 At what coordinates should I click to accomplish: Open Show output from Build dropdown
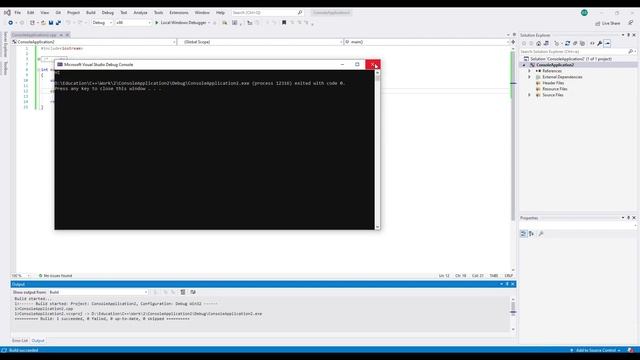click(98, 292)
